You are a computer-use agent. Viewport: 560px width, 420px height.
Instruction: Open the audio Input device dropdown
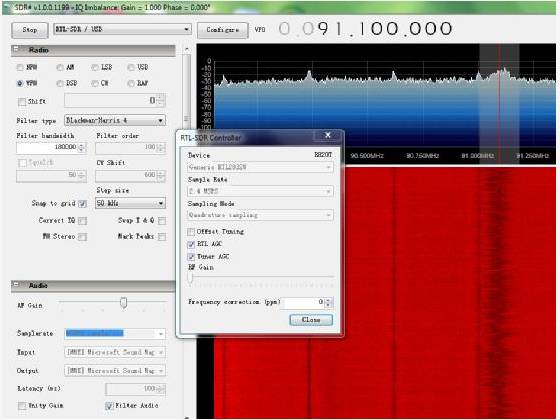pos(115,352)
